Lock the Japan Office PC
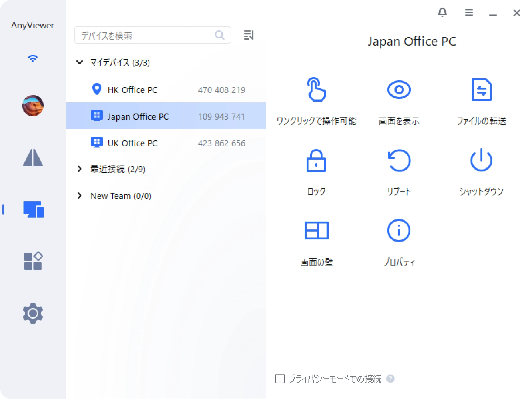Image resolution: width=532 pixels, height=399 pixels. coord(316,161)
